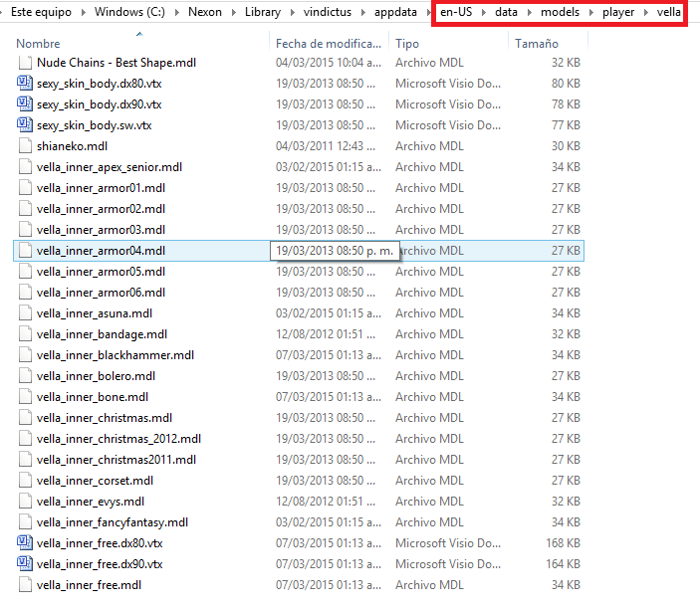
Task: Select the sexy_skin_body.sw.vtx file icon
Action: 25,125
